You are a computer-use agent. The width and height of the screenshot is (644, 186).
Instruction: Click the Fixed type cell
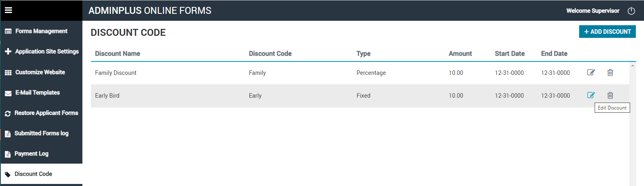click(363, 96)
